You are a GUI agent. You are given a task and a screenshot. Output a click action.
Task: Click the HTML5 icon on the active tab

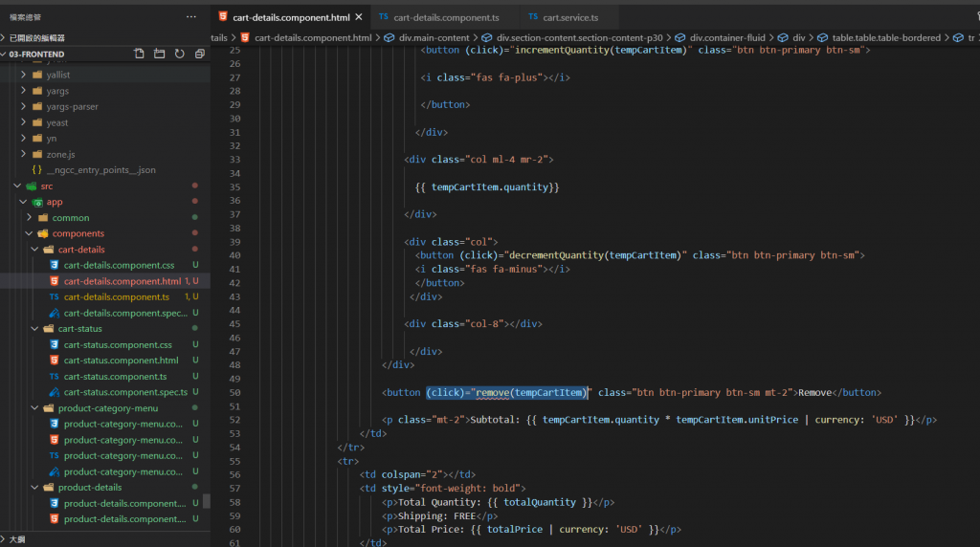coord(222,17)
